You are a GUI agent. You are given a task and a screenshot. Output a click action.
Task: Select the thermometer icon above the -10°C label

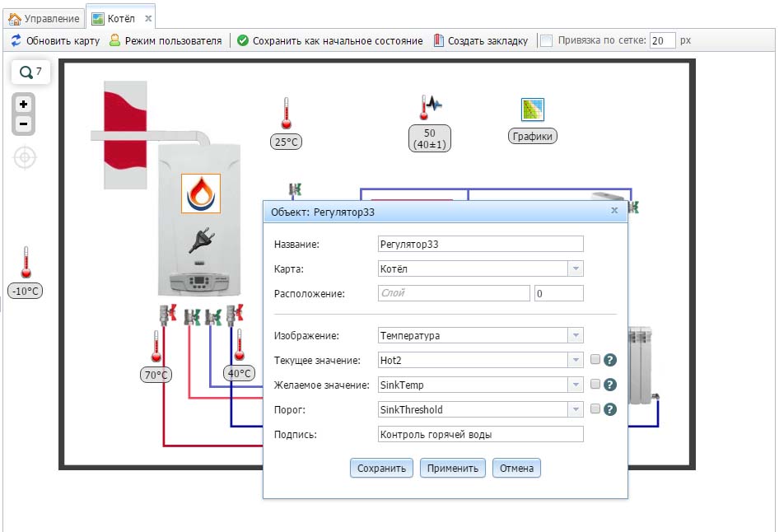[x=26, y=262]
